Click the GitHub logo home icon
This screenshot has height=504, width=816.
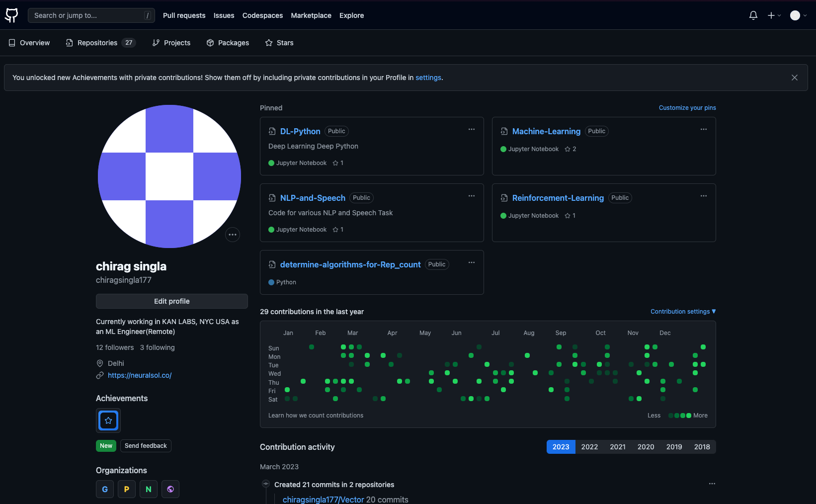(x=11, y=15)
